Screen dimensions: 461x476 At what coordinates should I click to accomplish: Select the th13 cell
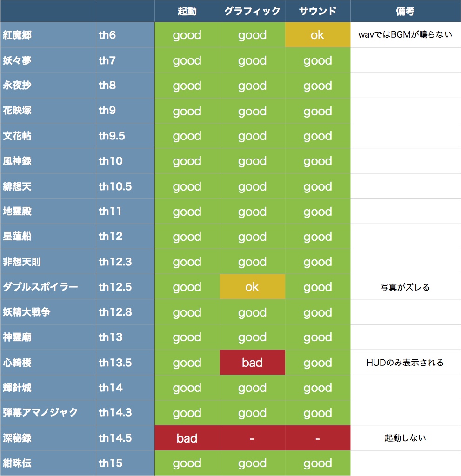coord(125,337)
